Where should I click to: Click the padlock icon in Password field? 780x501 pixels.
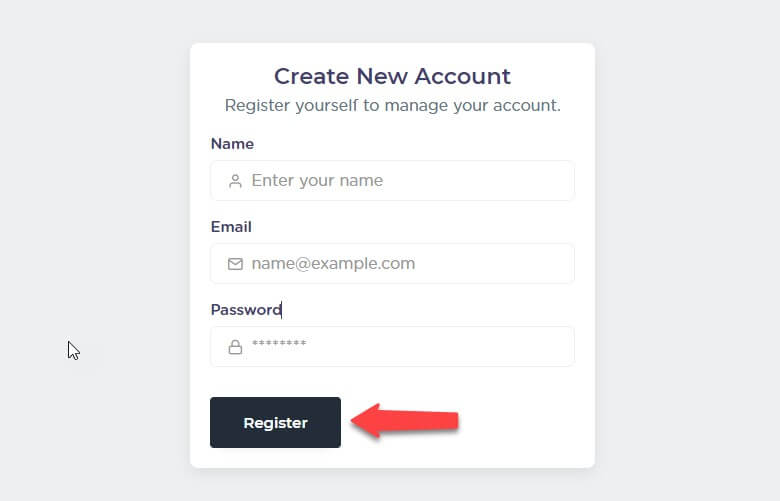235,347
